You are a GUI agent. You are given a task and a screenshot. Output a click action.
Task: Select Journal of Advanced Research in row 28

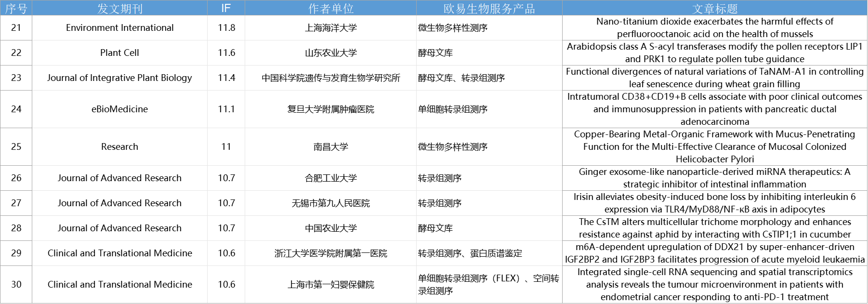119,228
